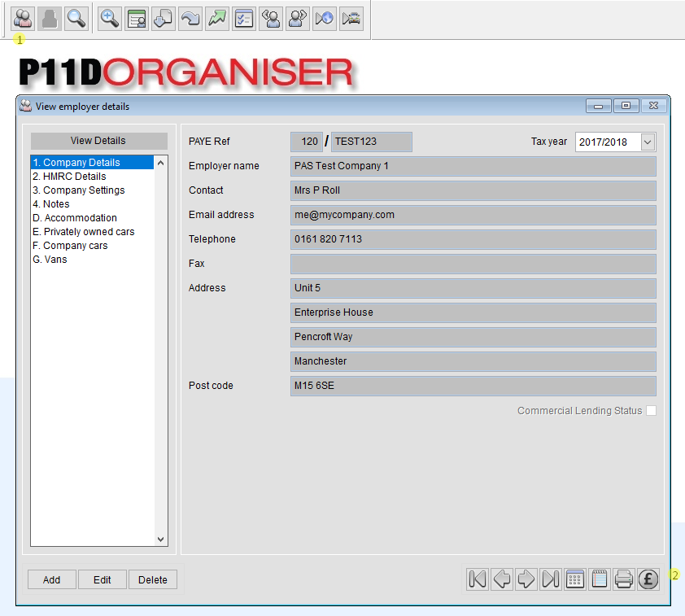Open the calendar grid icon
The image size is (685, 616).
coord(575,579)
